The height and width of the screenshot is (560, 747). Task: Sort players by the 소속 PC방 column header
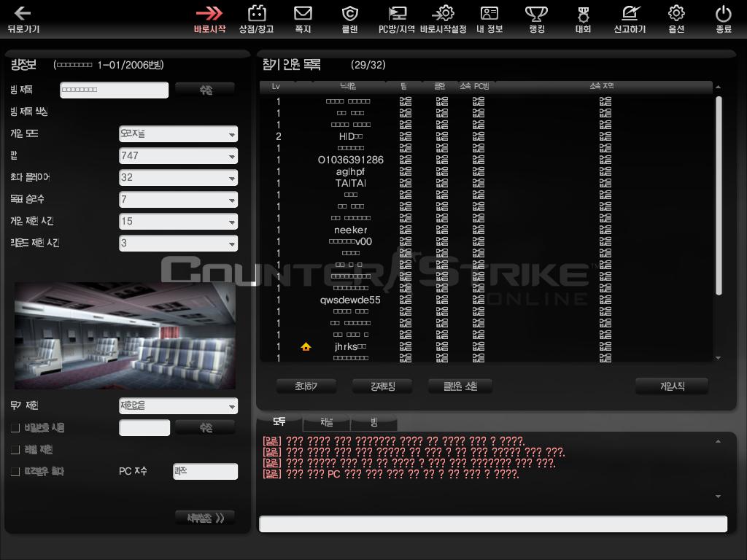[x=475, y=86]
